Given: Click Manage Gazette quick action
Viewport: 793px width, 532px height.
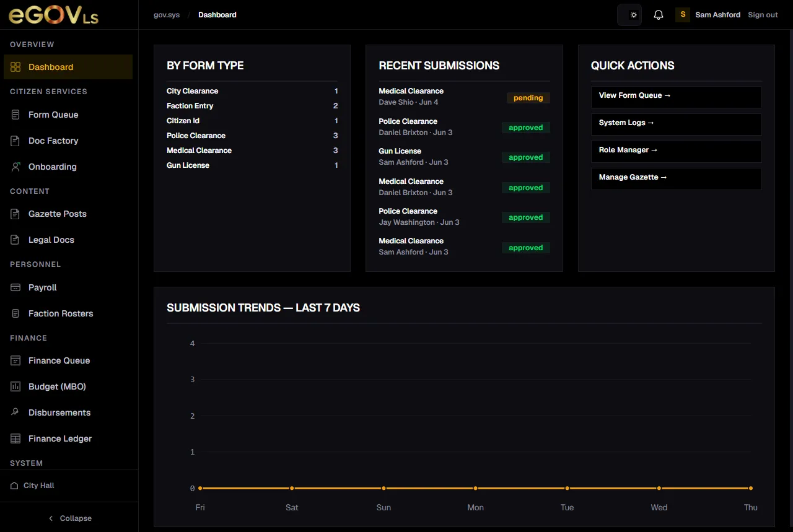Looking at the screenshot, I should pos(676,179).
